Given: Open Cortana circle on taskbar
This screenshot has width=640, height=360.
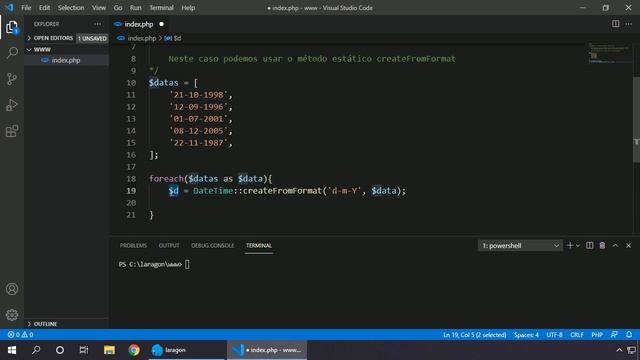Looking at the screenshot, I should pos(60,350).
